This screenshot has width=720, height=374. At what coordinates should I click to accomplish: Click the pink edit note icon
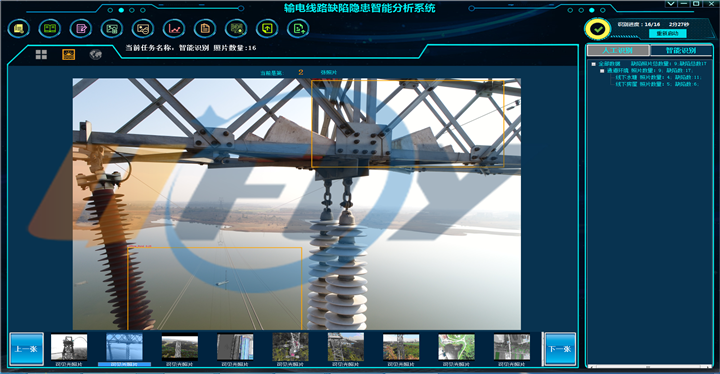tap(81, 28)
